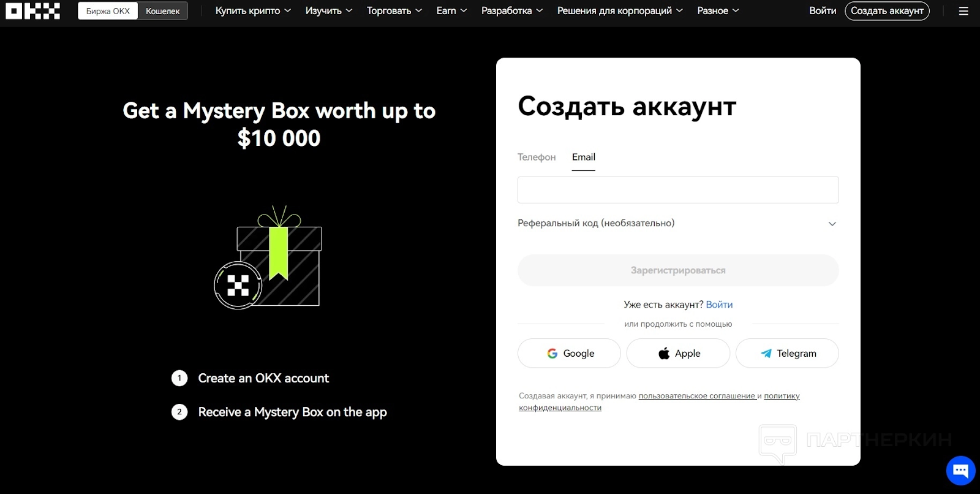Focus the email input field
The width and height of the screenshot is (980, 494).
[678, 190]
